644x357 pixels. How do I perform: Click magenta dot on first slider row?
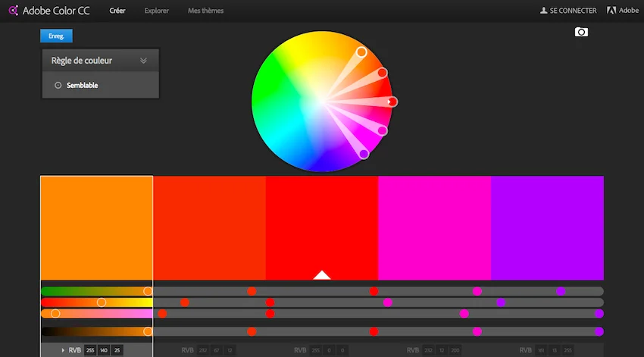click(477, 291)
